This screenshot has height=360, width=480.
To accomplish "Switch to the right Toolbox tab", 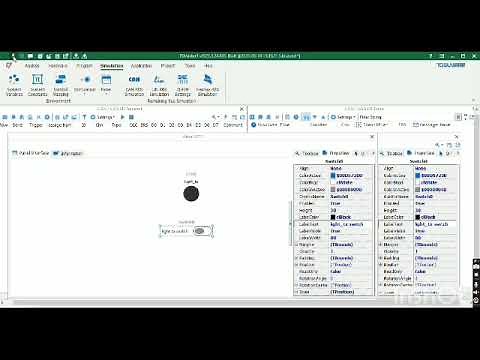I will (x=391, y=153).
